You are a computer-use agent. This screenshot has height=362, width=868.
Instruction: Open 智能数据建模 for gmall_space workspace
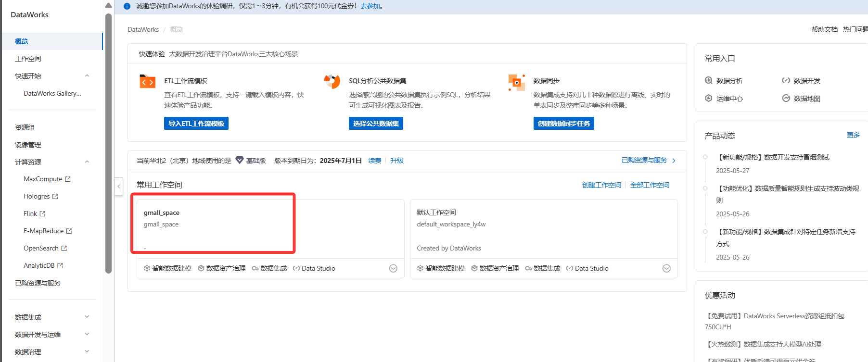(x=167, y=268)
